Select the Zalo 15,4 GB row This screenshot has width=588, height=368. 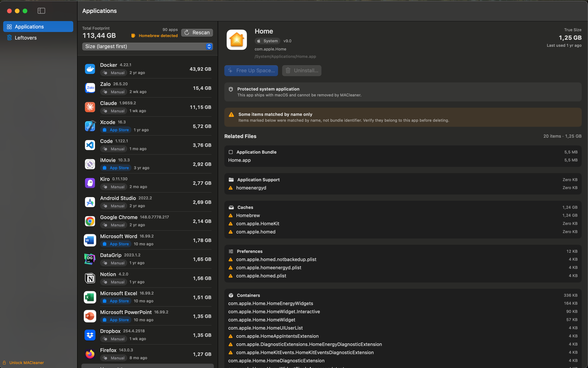coord(148,88)
